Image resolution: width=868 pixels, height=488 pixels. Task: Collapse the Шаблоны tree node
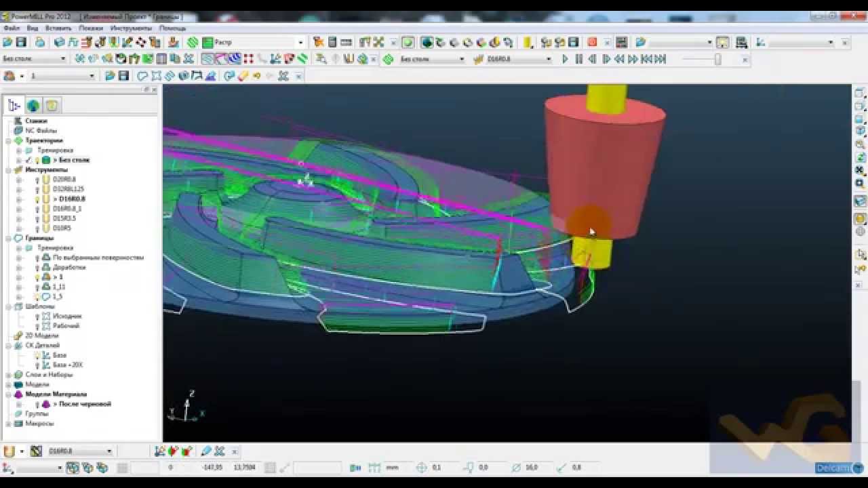[9, 306]
